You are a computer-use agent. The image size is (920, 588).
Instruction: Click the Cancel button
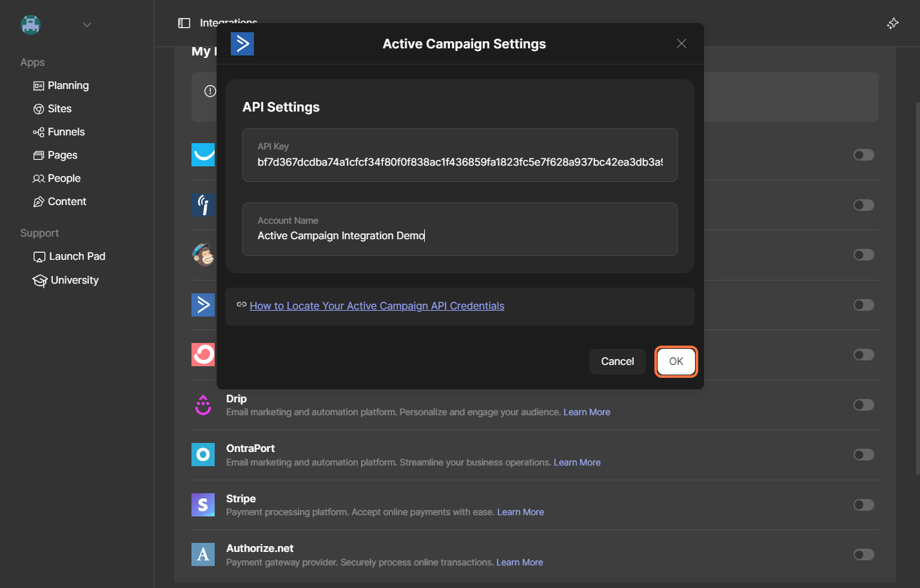pos(617,362)
